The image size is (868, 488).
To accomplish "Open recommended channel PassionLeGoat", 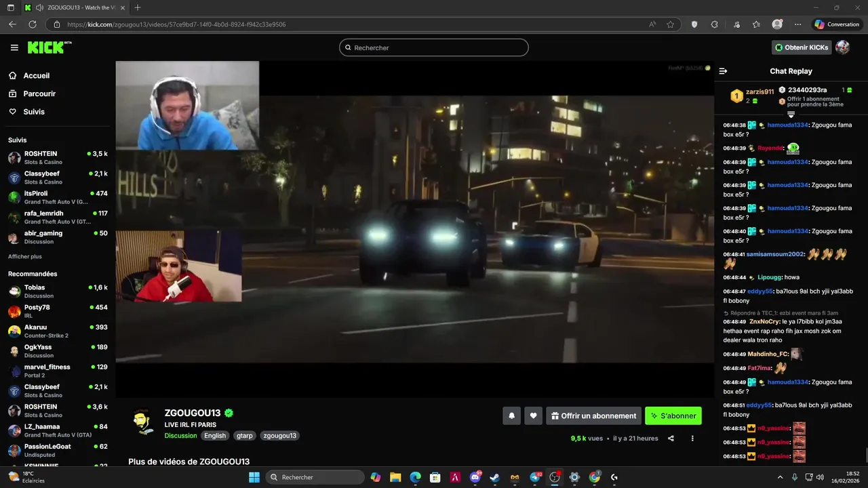I will pyautogui.click(x=58, y=450).
